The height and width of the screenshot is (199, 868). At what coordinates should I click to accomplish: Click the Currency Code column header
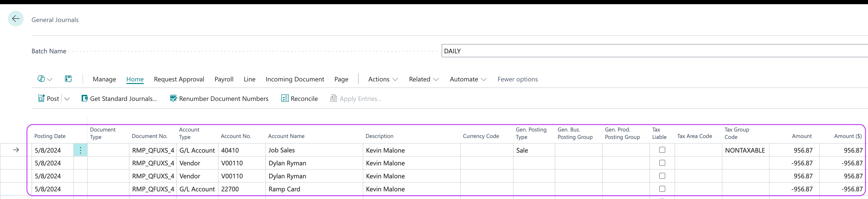(480, 136)
